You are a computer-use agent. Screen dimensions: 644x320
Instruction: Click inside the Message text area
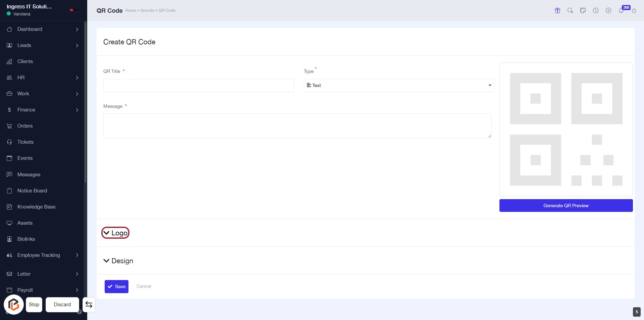pyautogui.click(x=297, y=126)
